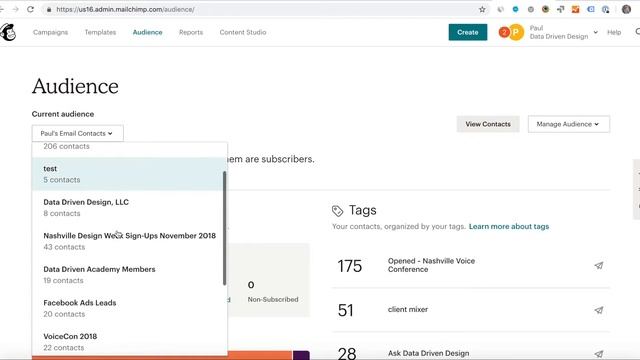
Task: Send campaign to Ask Data Driven Design tag
Action: coord(599,353)
